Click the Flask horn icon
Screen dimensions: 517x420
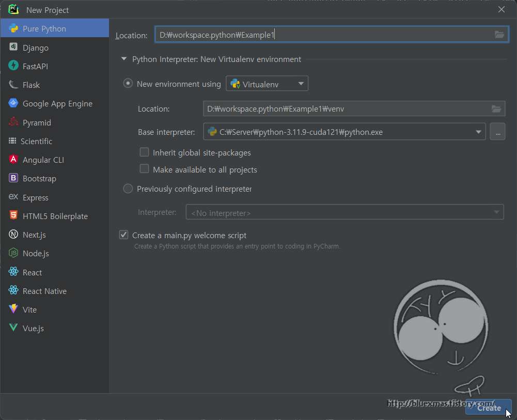tap(13, 84)
